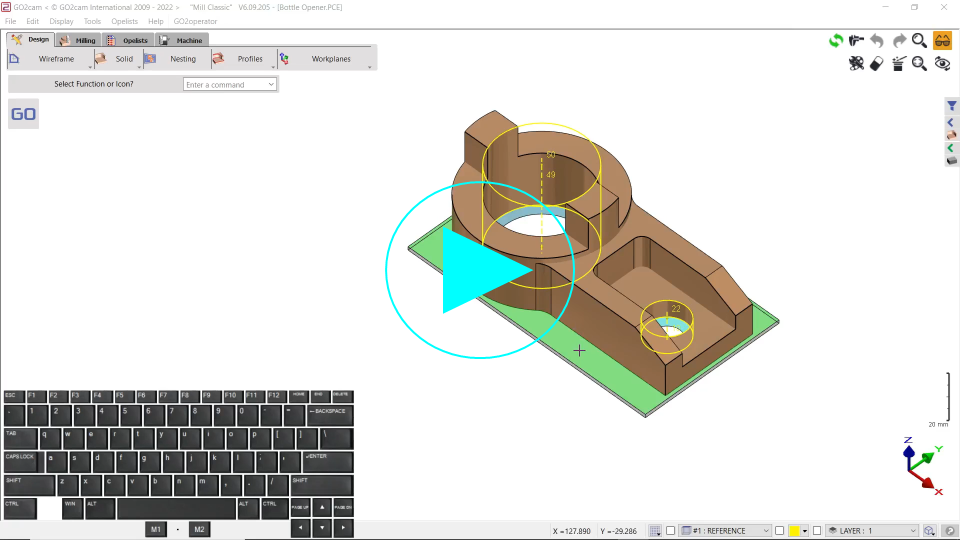
Task: Click the green refresh arrows icon
Action: (836, 41)
